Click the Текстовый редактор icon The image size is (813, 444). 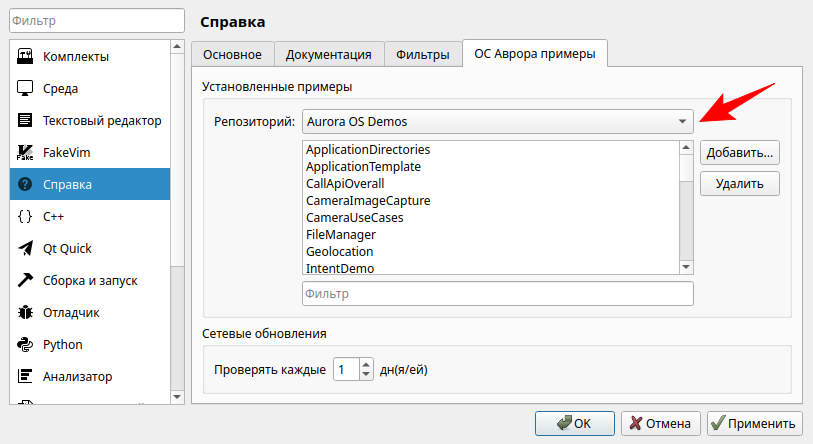[26, 120]
